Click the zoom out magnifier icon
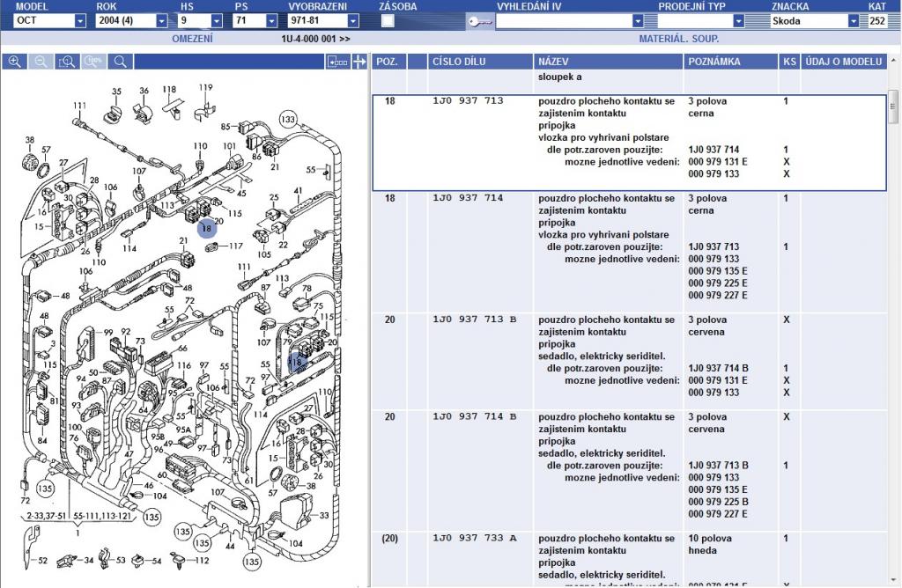902x588 pixels. coord(41,62)
